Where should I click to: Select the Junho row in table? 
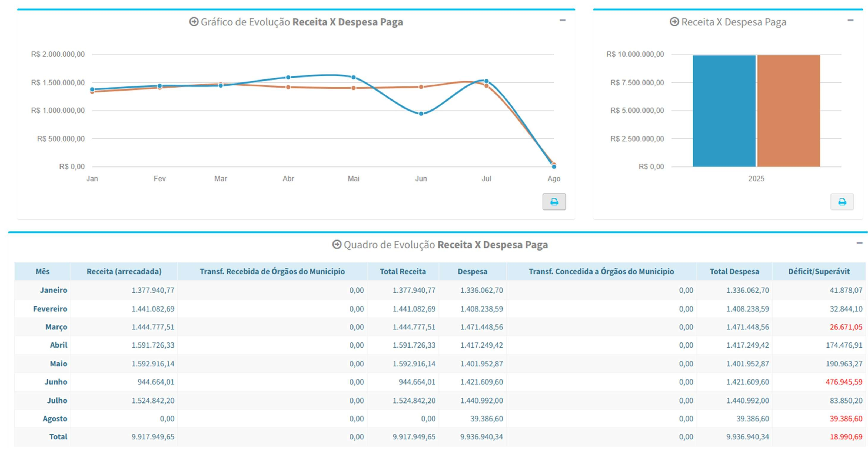(56, 382)
